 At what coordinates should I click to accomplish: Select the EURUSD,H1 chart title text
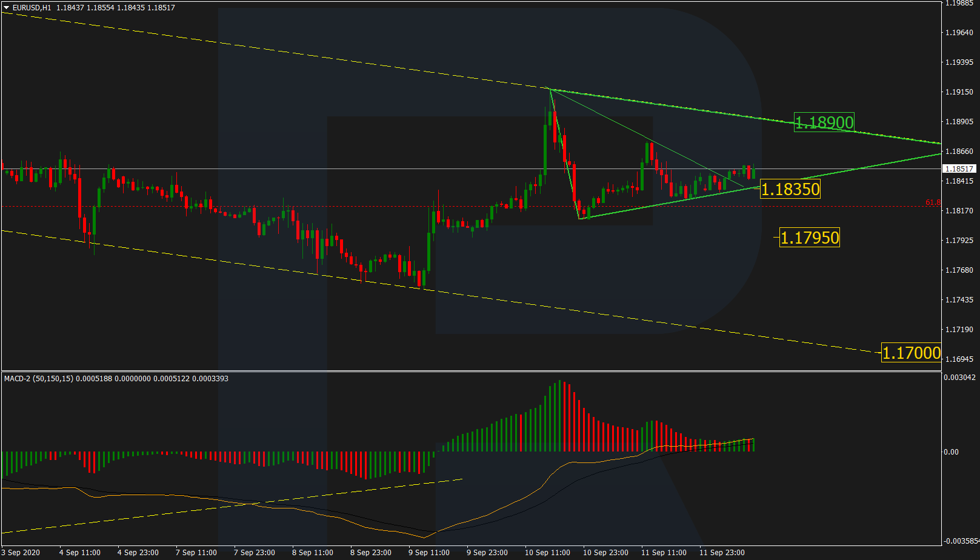tap(32, 8)
